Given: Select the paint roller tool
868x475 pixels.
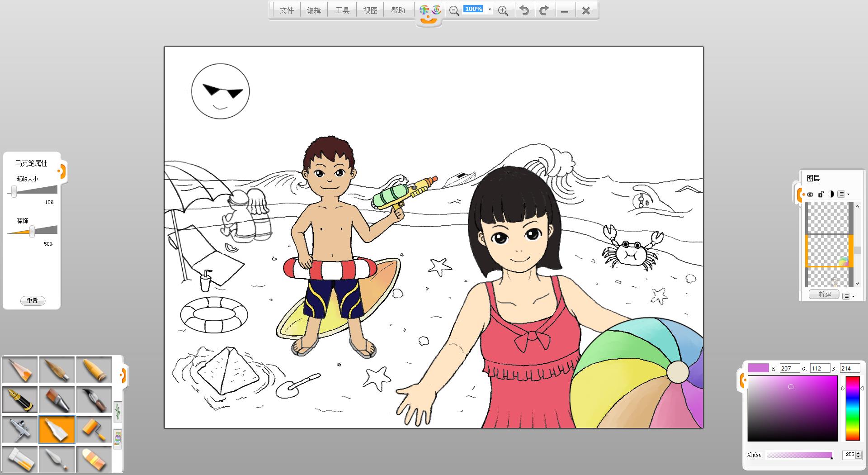Looking at the screenshot, I should pos(94,429).
